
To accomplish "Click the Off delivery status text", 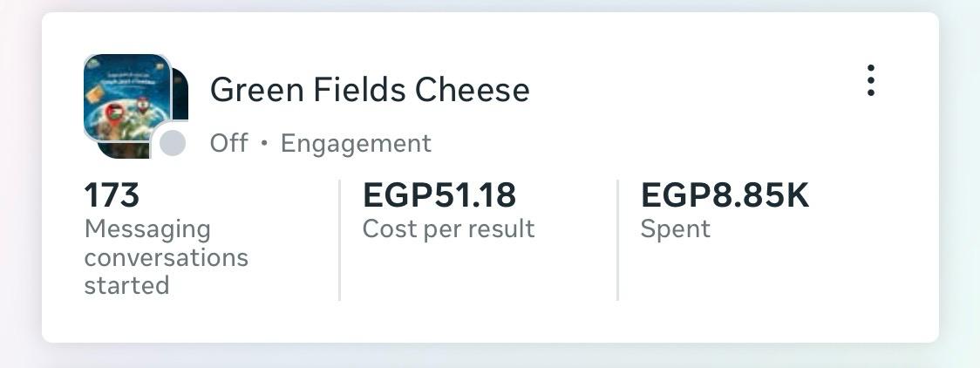I will pos(228,143).
